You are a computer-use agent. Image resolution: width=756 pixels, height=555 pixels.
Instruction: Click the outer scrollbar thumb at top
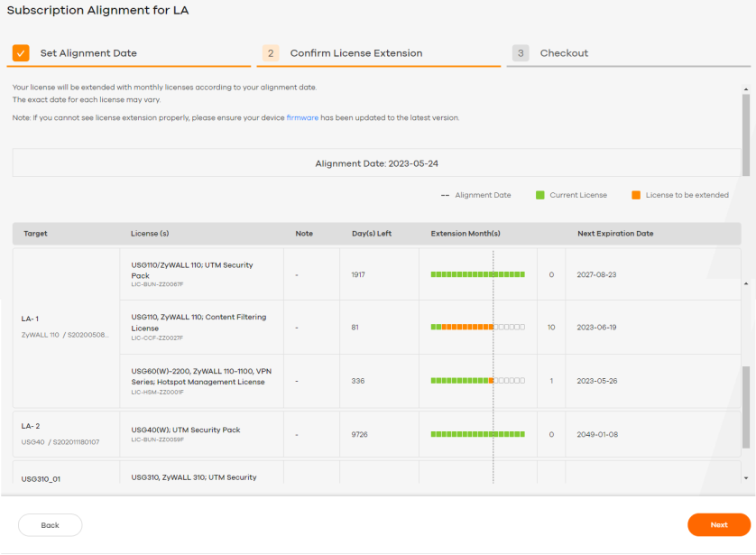[x=746, y=135]
